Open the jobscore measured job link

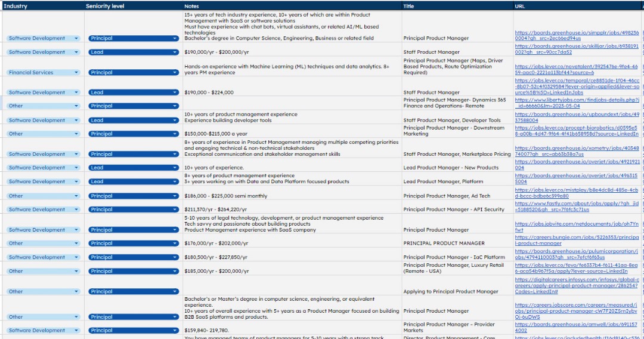[x=577, y=311]
